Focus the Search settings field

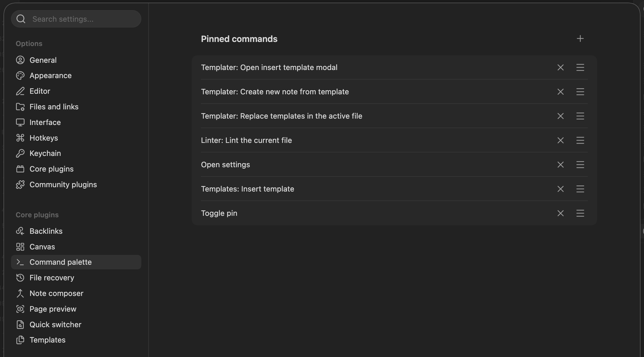coord(76,19)
